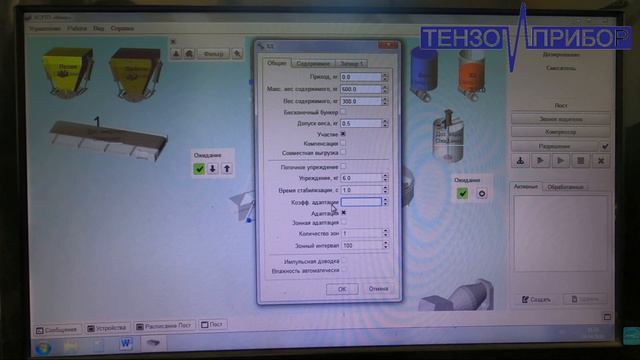Click into the Коэфф. адаптации input field
640x360 pixels.
[361, 202]
